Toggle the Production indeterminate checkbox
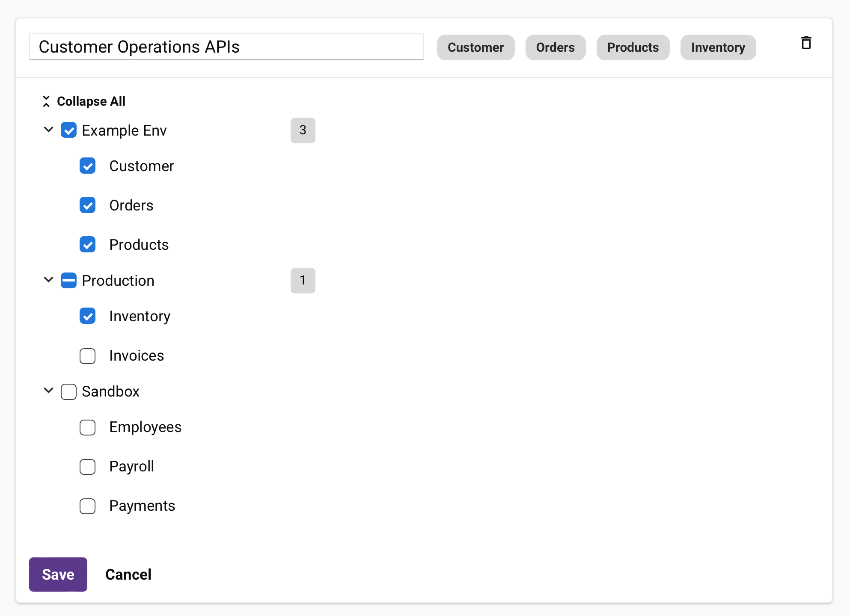 (x=68, y=281)
